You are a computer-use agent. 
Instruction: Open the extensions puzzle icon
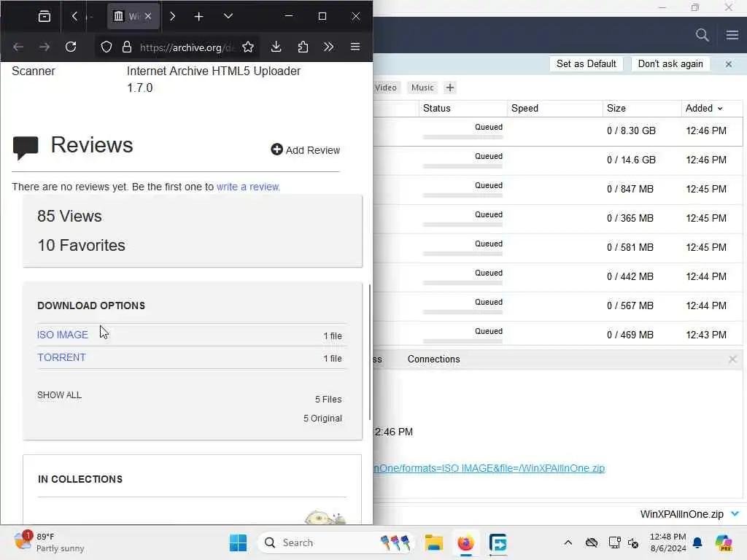(303, 47)
